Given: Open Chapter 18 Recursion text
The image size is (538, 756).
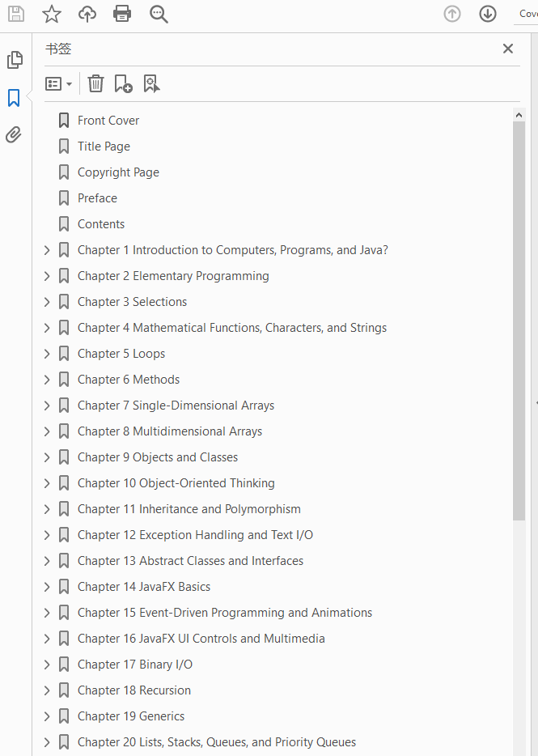Looking at the screenshot, I should [134, 691].
